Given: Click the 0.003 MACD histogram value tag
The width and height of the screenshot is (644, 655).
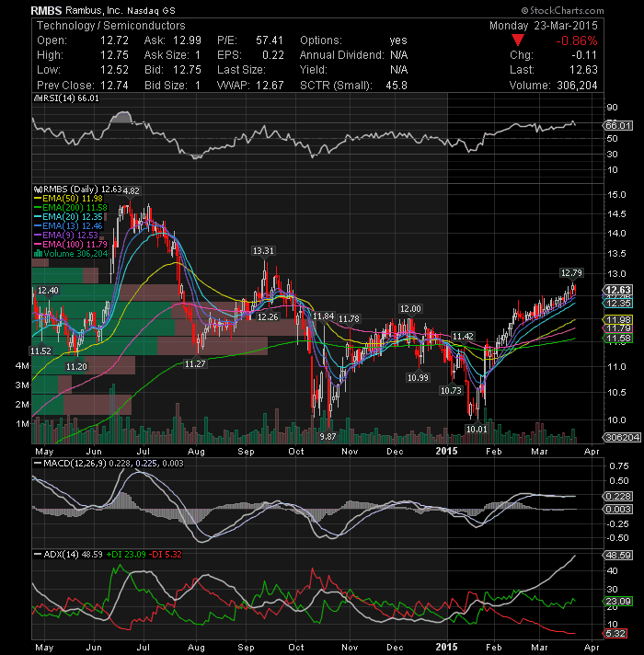Looking at the screenshot, I should pos(618,510).
